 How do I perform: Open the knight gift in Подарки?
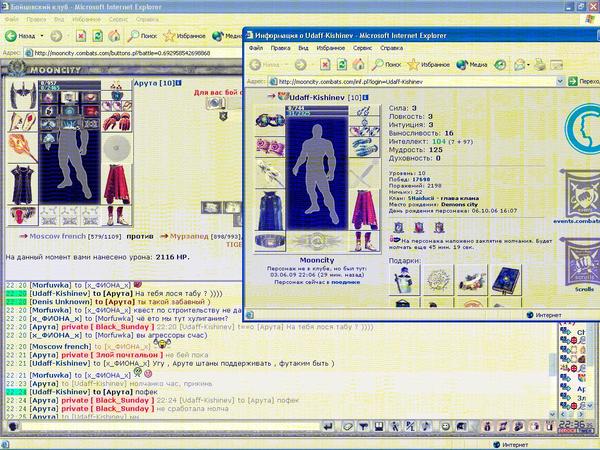(x=404, y=280)
